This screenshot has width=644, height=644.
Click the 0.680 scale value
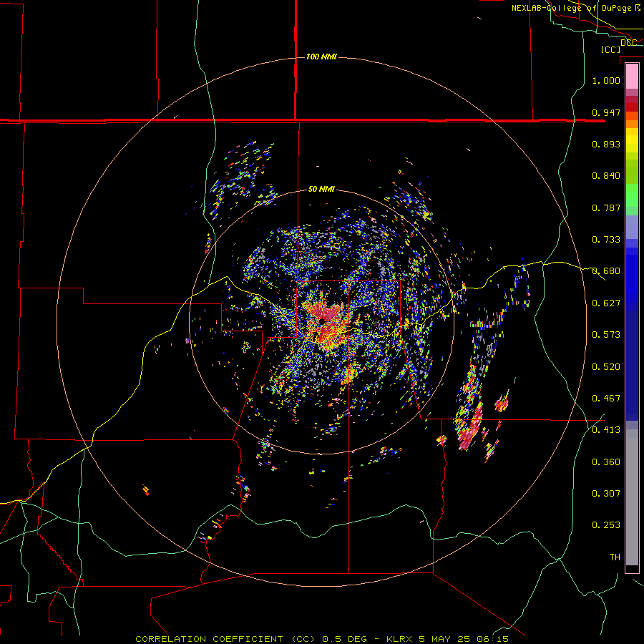pos(606,271)
